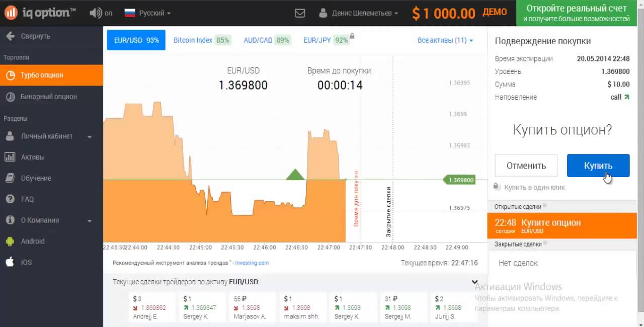Click the Russian flag icon
The width and height of the screenshot is (644, 327).
tap(130, 13)
